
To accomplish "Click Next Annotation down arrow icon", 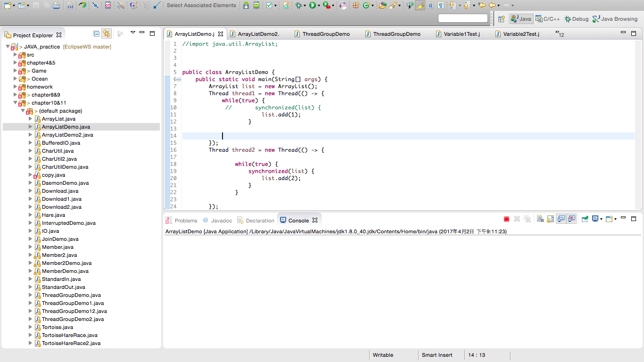I will pos(452,5).
